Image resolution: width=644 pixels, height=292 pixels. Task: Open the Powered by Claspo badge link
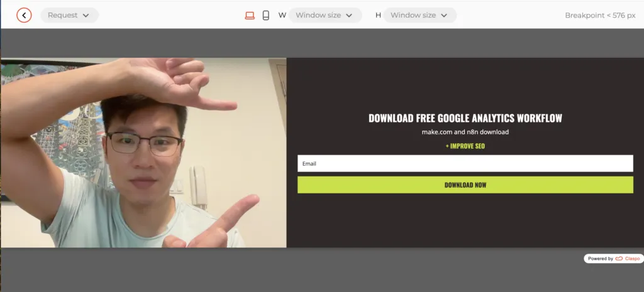[614, 259]
